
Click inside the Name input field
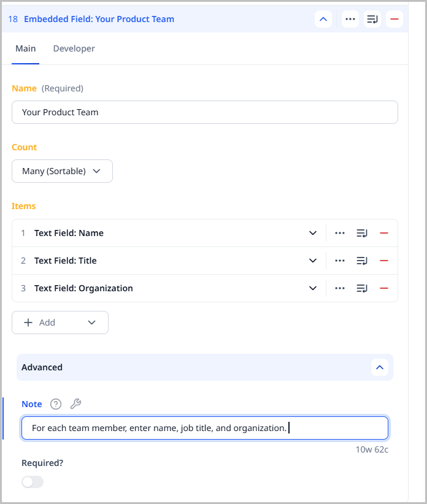204,112
